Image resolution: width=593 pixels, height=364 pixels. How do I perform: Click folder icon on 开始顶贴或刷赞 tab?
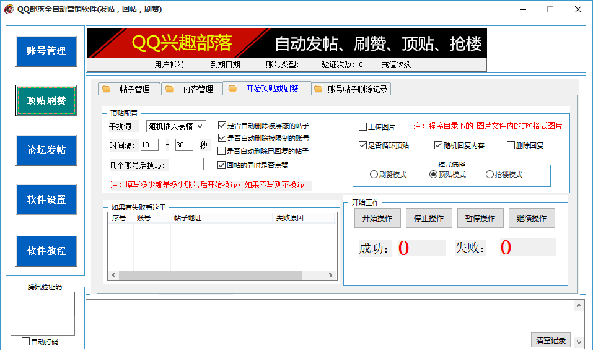[x=232, y=88]
